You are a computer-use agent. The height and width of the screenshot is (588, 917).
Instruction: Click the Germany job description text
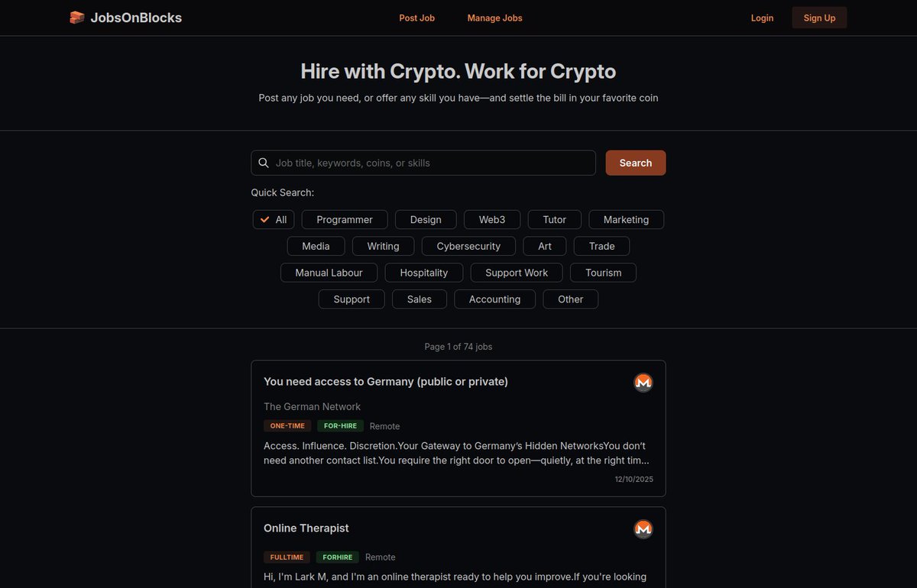point(457,453)
